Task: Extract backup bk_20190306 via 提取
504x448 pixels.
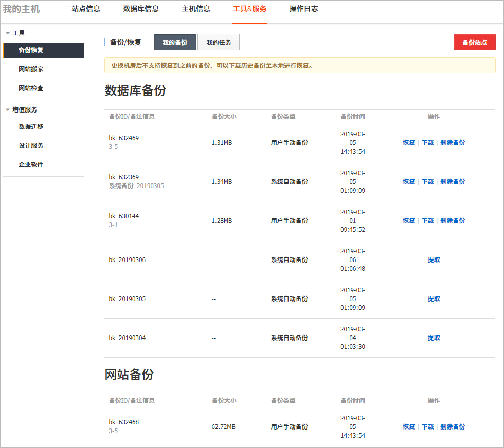Action: (434, 259)
